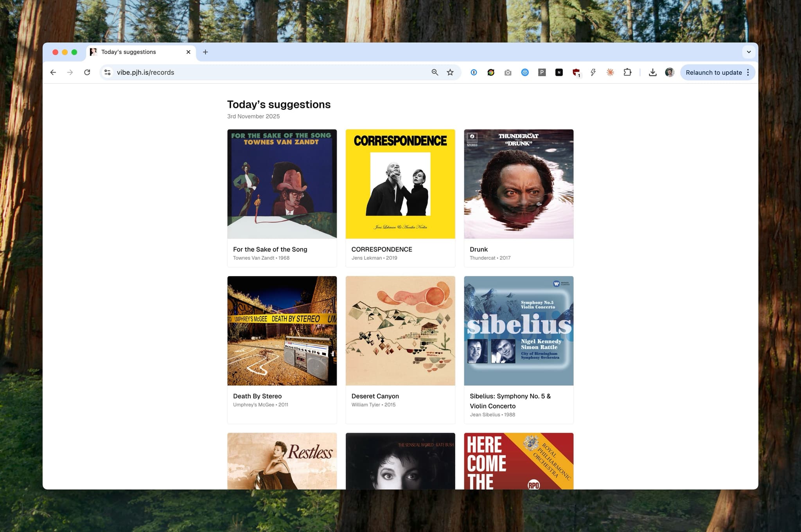Open a new browser tab
801x532 pixels.
point(205,52)
